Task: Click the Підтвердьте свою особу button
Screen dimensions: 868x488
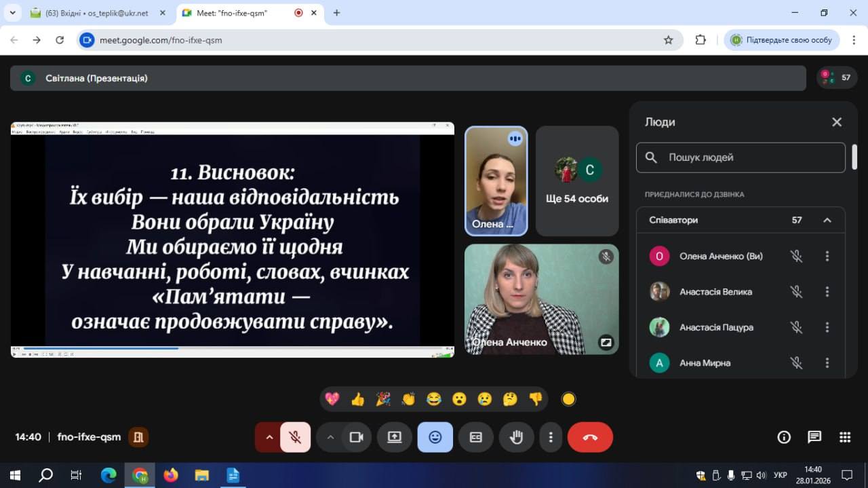Action: click(781, 40)
